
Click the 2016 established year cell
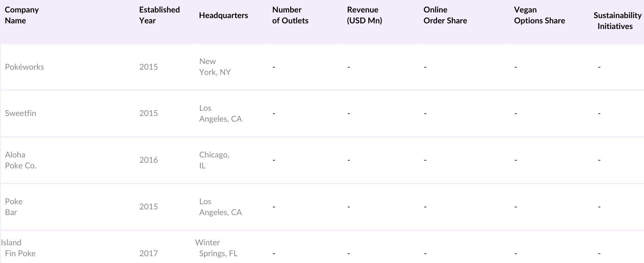pyautogui.click(x=149, y=160)
